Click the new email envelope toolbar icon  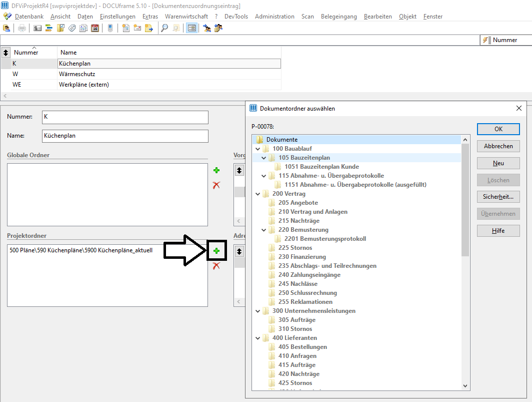(x=137, y=28)
